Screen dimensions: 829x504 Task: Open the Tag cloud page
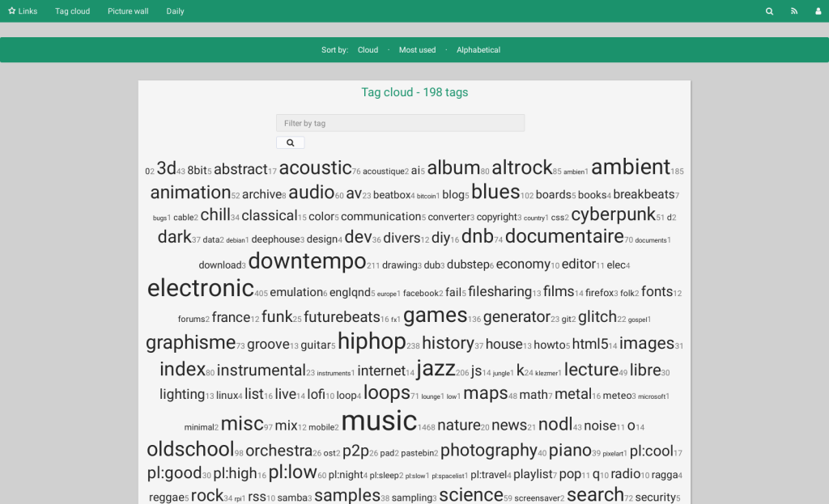click(72, 11)
